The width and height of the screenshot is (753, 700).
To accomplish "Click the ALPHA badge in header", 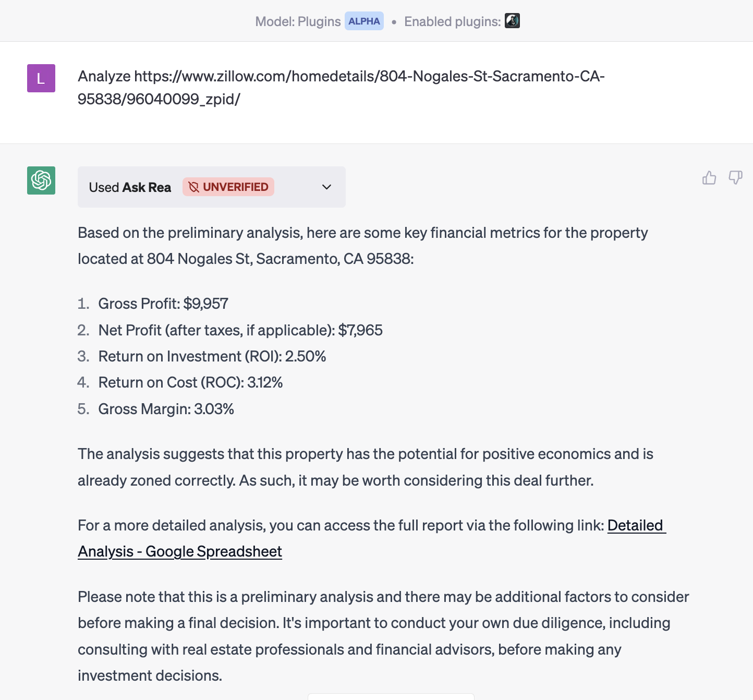I will click(364, 21).
